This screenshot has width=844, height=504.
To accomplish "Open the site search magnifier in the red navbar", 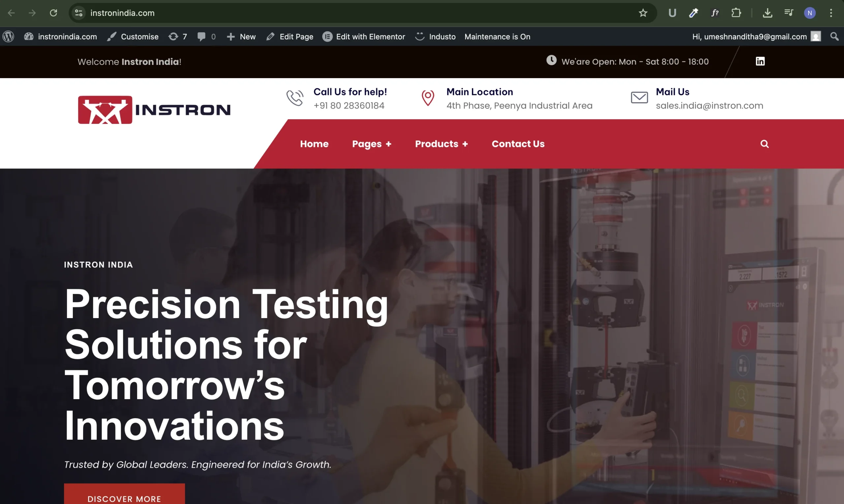I will pyautogui.click(x=764, y=144).
